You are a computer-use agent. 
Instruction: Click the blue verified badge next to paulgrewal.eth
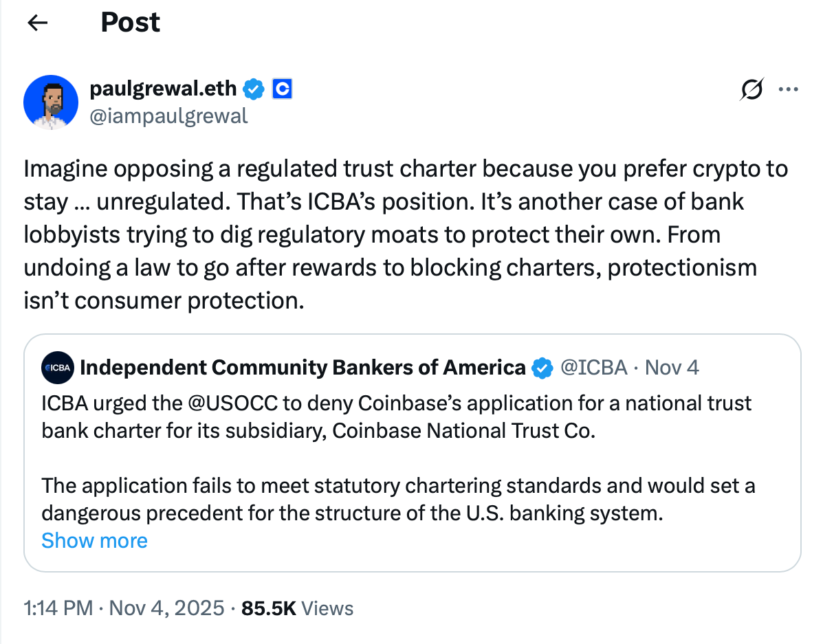coord(254,89)
